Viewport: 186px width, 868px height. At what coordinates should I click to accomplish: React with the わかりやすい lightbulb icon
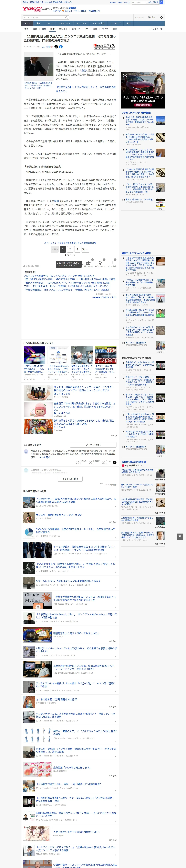click(100, 263)
